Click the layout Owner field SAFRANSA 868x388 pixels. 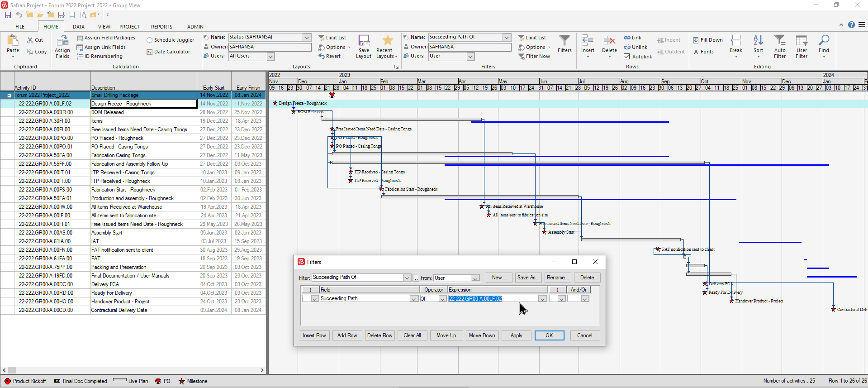[x=270, y=47]
